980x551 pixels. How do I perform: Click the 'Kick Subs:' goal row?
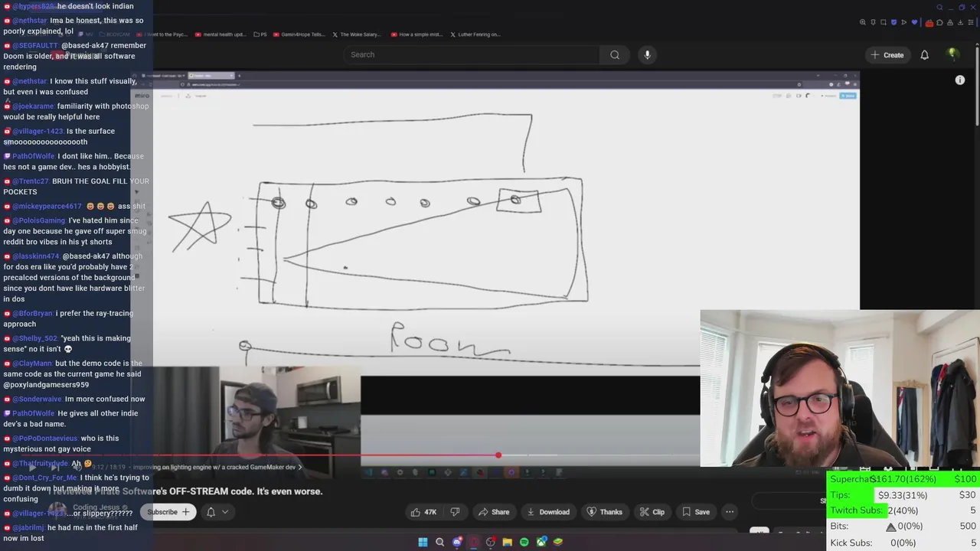coord(903,543)
